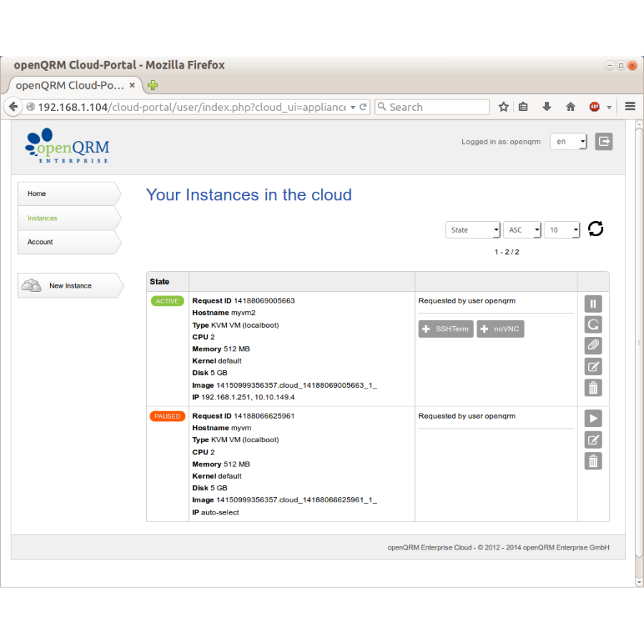Viewport: 644px width, 644px height.
Task: Click the PAUSED status badge
Action: click(167, 416)
